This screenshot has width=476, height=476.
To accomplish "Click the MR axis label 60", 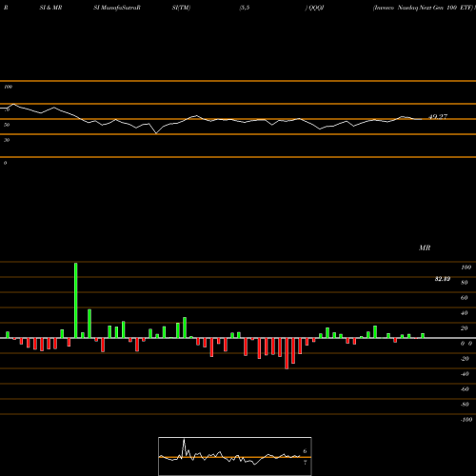I will pyautogui.click(x=465, y=298).
